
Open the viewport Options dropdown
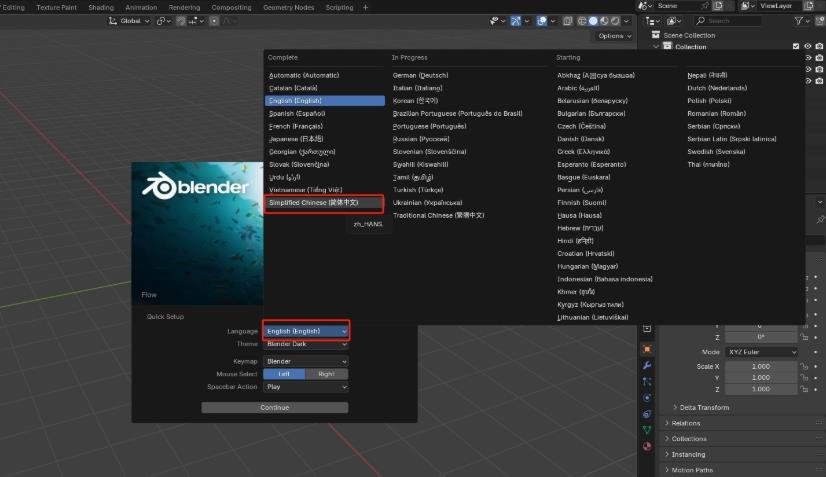coord(614,36)
